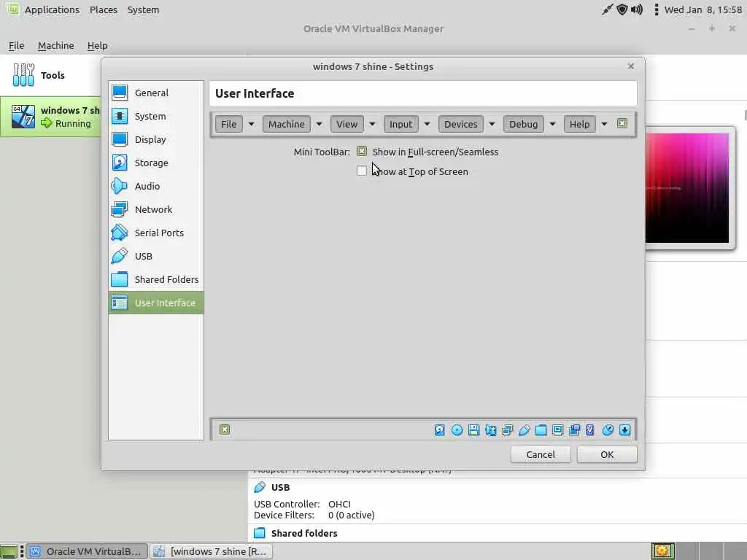
Task: Switch to windows 7 shine running taskbar entry
Action: pyautogui.click(x=212, y=551)
